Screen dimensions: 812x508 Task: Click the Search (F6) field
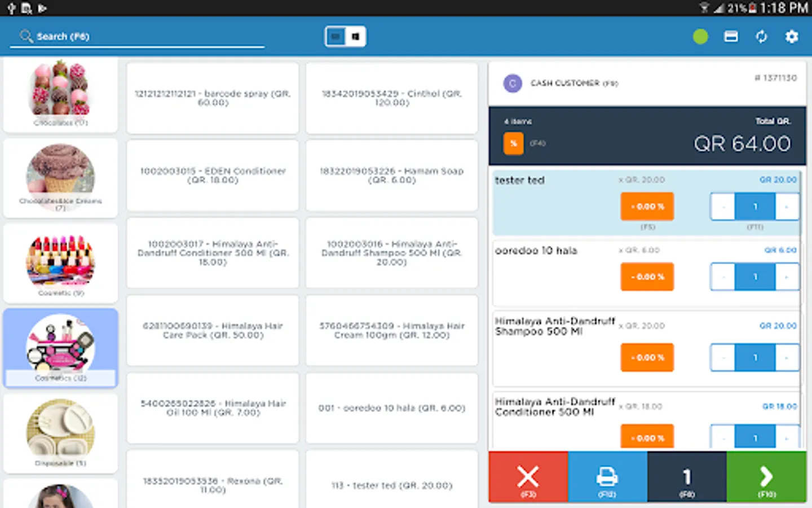[x=137, y=36]
